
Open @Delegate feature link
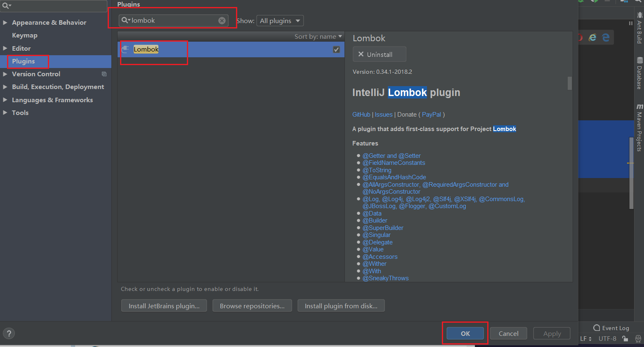[377, 242]
